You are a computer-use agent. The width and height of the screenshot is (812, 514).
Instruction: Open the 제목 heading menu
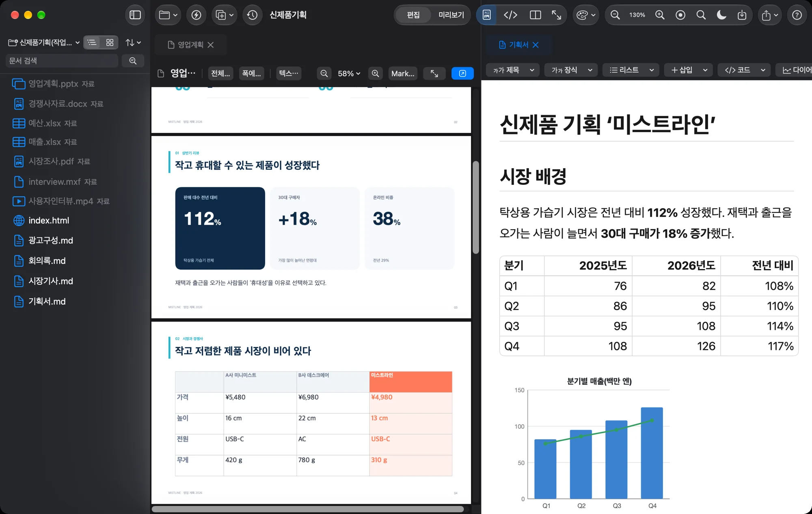tap(513, 70)
